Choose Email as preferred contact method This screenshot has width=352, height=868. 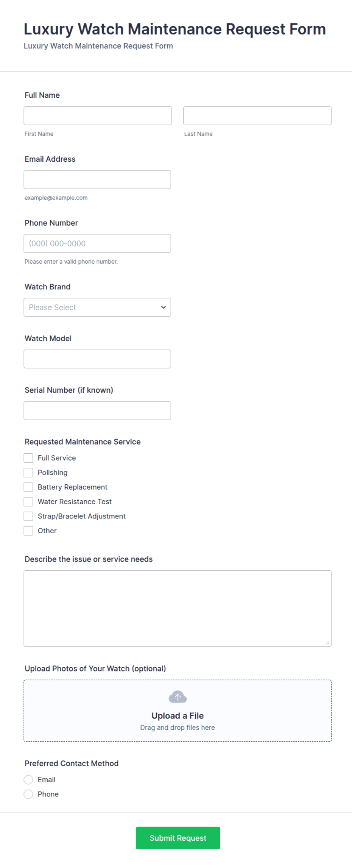coord(28,779)
